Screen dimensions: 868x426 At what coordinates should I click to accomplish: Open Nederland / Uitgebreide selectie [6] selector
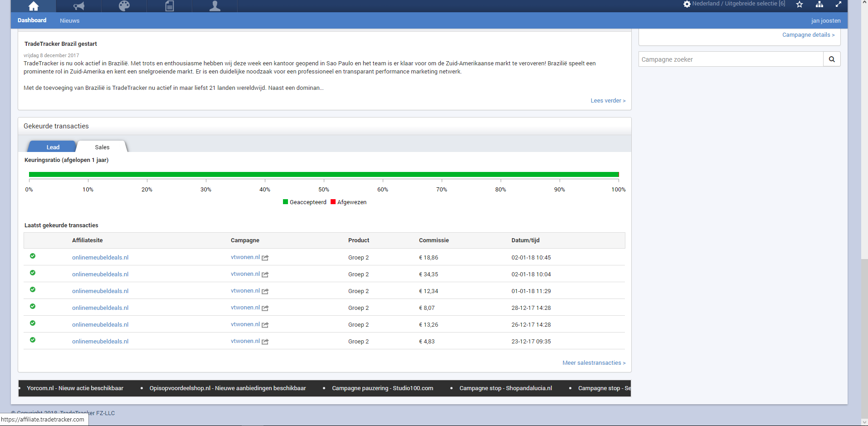[738, 4]
